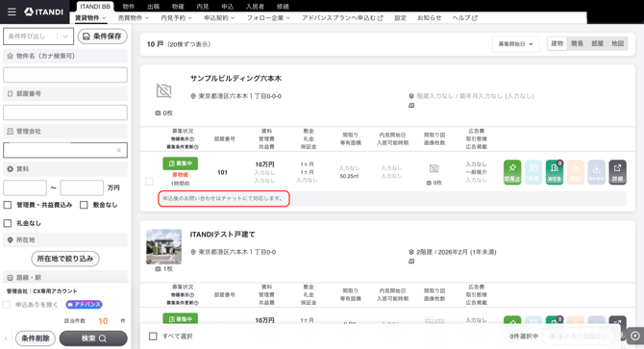
Task: Toggle 申込ありを除く checkbox
Action: 6,304
